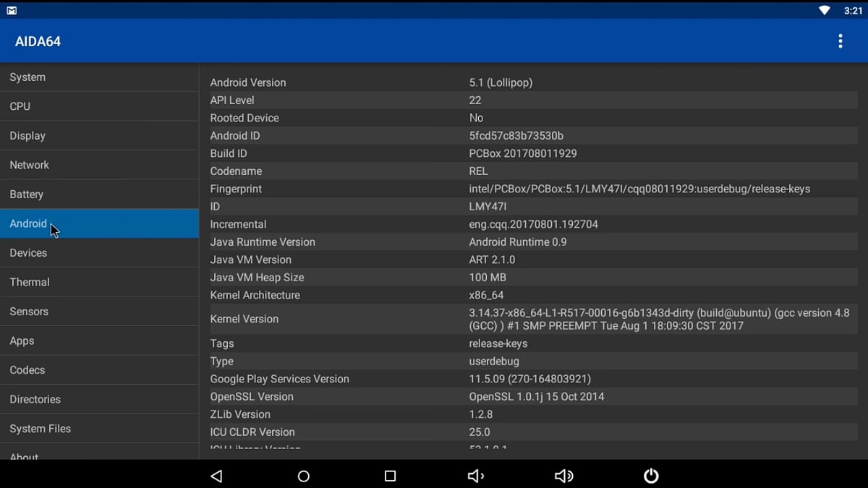868x488 pixels.
Task: Tap the notification icon in status bar
Action: coord(10,10)
